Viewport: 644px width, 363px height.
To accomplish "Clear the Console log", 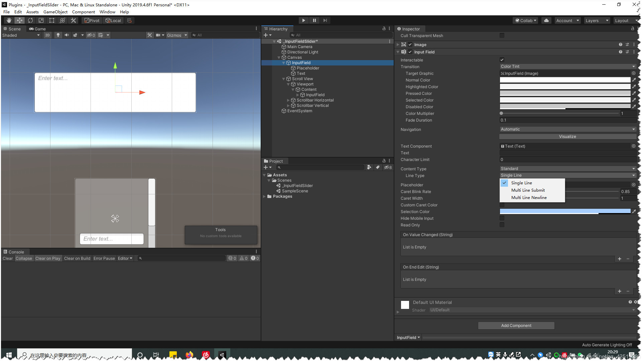I will (x=8, y=258).
